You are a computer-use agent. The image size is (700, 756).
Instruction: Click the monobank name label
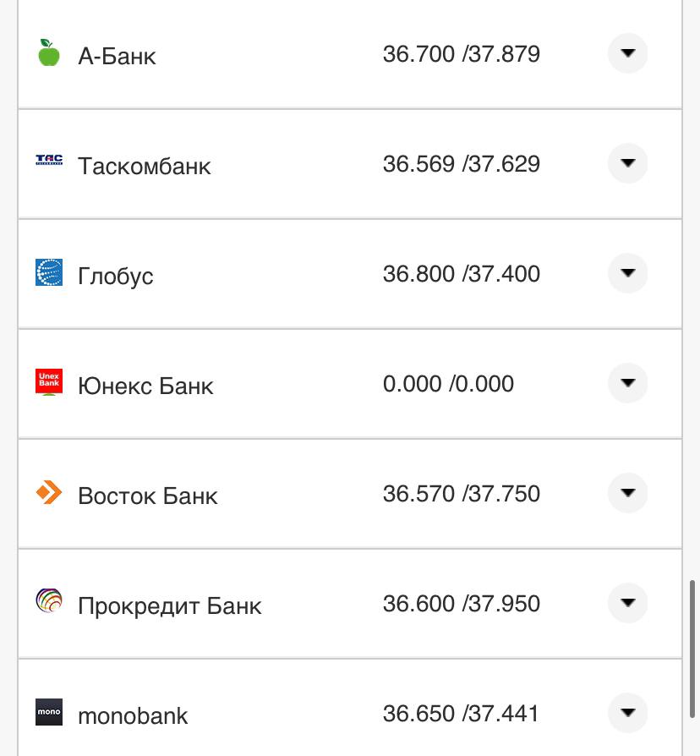point(133,715)
